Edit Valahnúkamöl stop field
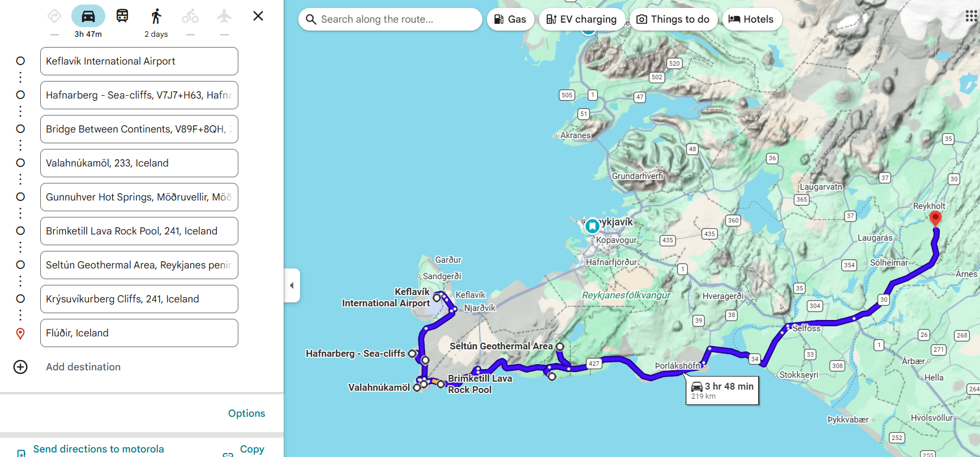Screen dimensions: 980x457 (x=139, y=163)
